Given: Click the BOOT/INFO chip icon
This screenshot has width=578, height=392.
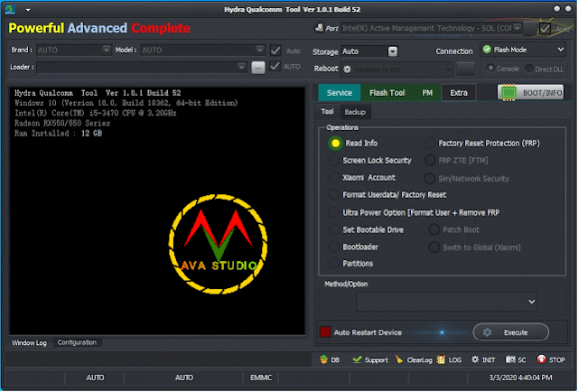Looking at the screenshot, I should tap(508, 92).
